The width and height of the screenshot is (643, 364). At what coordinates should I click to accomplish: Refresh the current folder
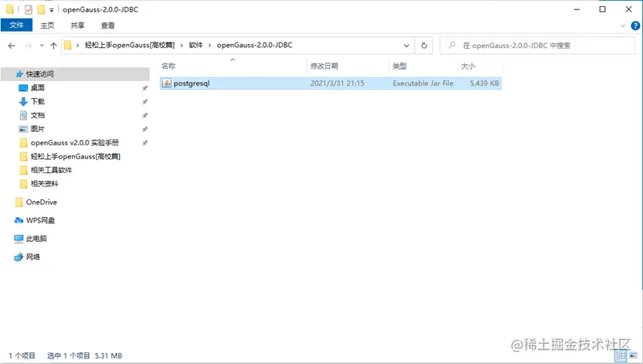pyautogui.click(x=424, y=46)
